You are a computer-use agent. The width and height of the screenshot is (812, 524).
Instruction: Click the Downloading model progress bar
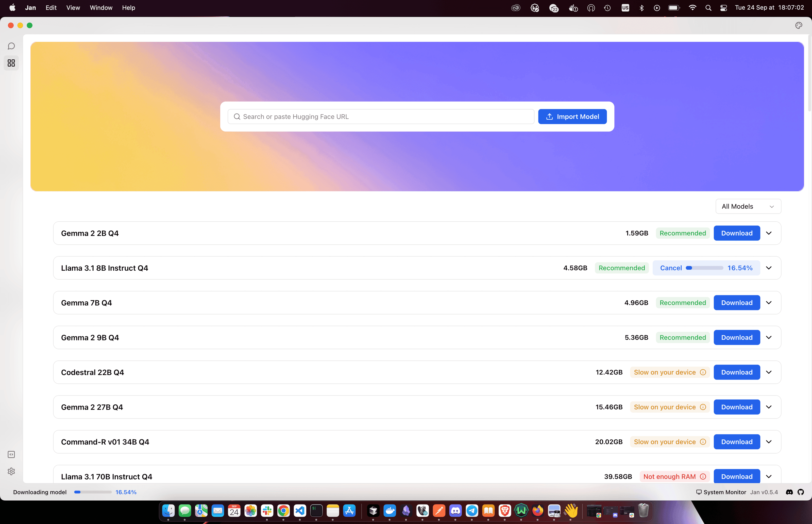coord(93,492)
